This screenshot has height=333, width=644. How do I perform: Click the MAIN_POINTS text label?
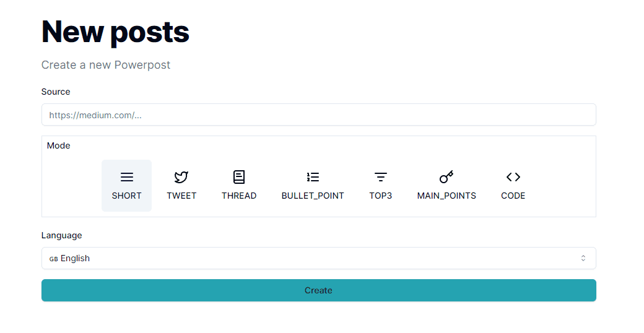[x=446, y=196]
